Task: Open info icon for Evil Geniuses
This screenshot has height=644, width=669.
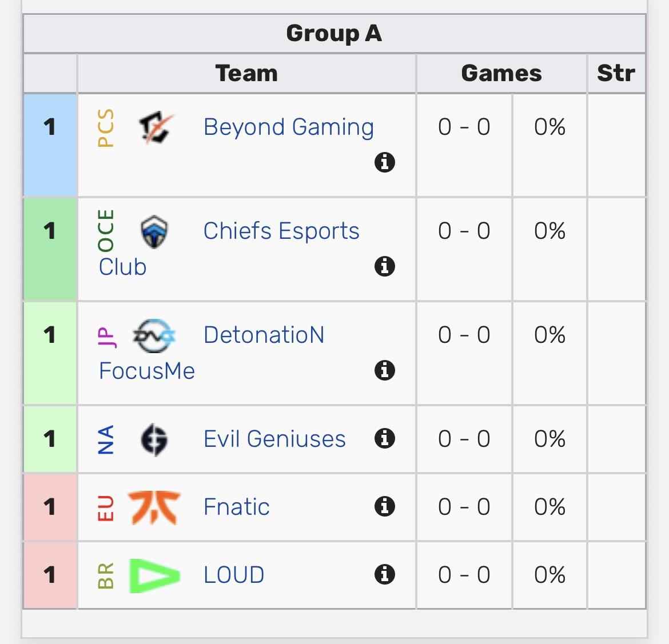Action: tap(384, 438)
